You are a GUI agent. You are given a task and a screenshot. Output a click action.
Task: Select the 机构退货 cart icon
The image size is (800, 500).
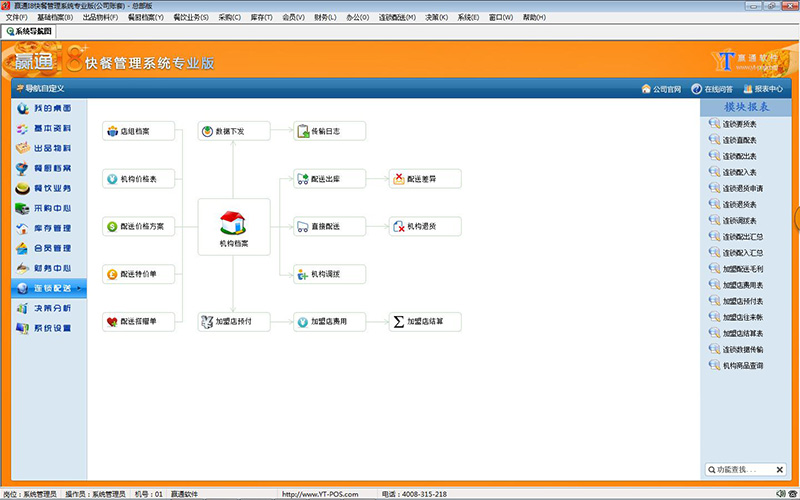click(399, 227)
